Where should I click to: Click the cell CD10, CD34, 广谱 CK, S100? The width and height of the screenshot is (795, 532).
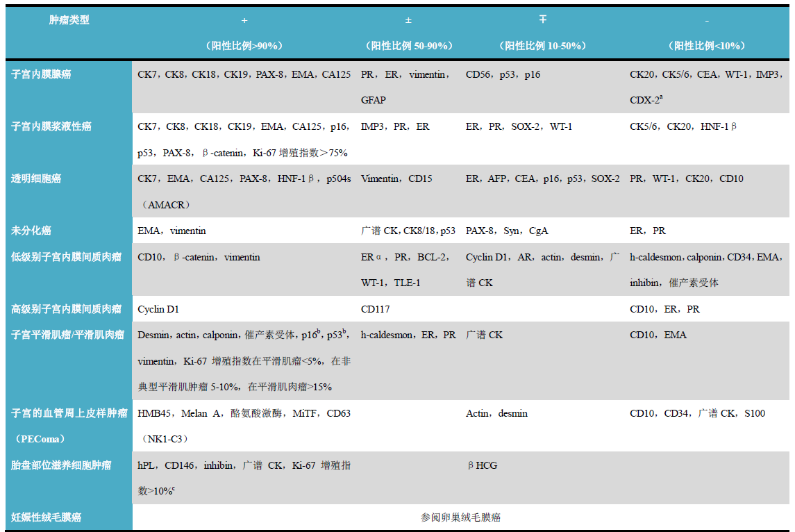pos(697,413)
